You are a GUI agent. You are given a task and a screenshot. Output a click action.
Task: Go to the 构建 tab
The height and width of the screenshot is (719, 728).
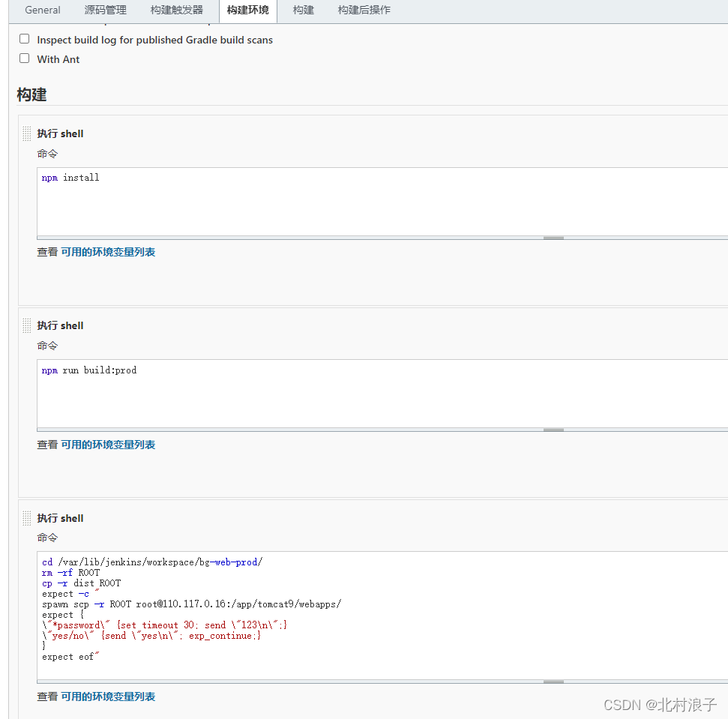pyautogui.click(x=304, y=10)
